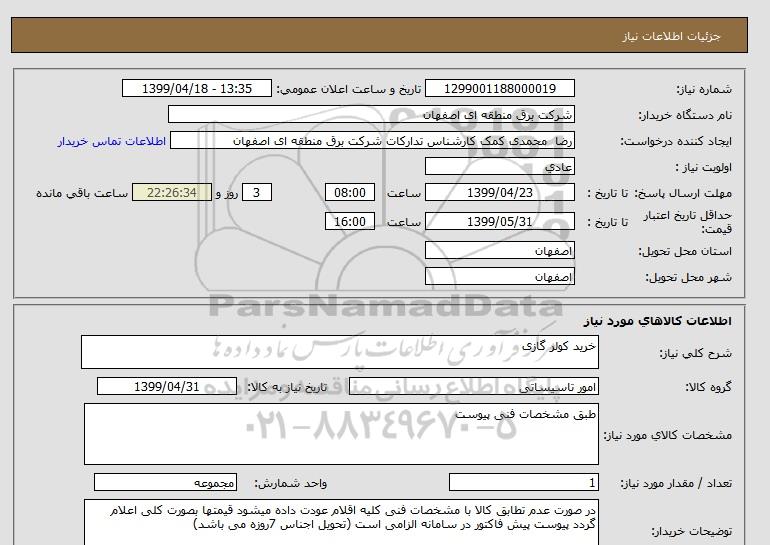
Task: Click the need date field 1399/04/31
Action: (167, 386)
